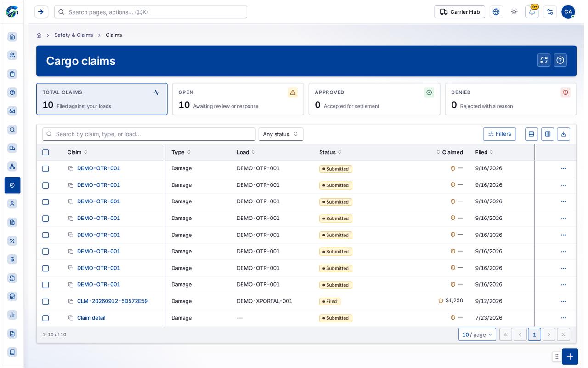Open the bar chart sidebar icon
Screen dimensions: 588x368
(x=12, y=315)
